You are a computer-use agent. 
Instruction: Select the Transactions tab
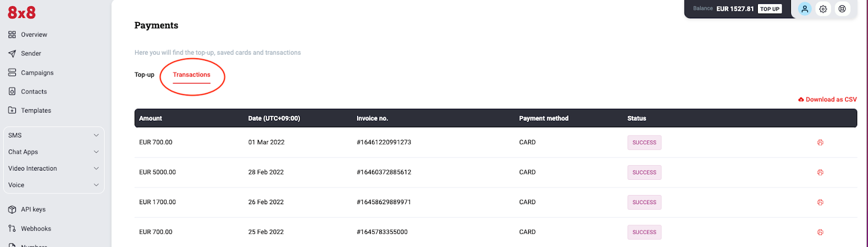192,75
